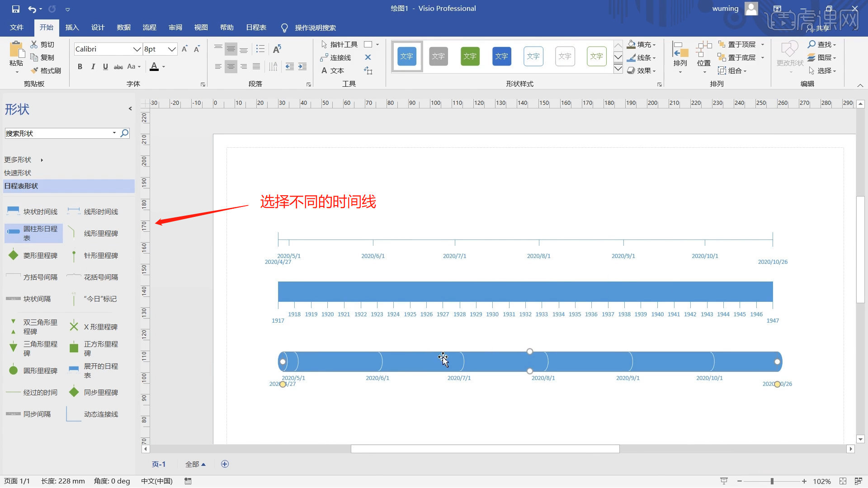Toggle middle vertical text alignment

pos(231,49)
